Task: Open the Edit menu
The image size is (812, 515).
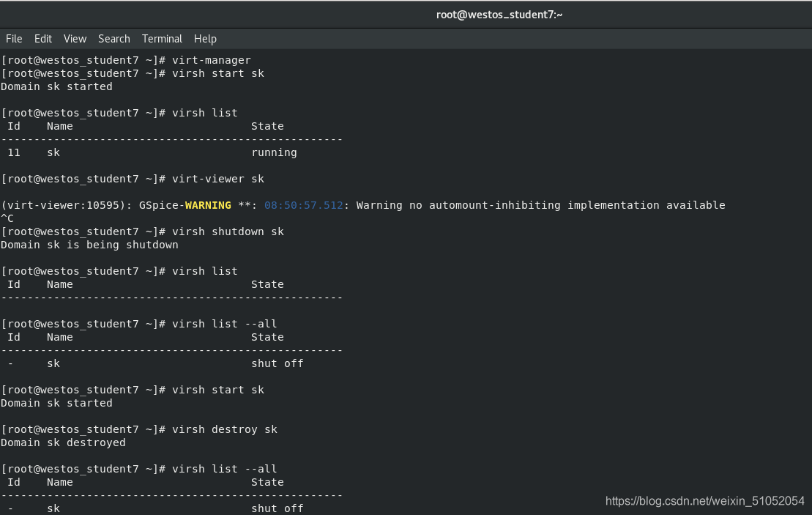Action: [43, 39]
